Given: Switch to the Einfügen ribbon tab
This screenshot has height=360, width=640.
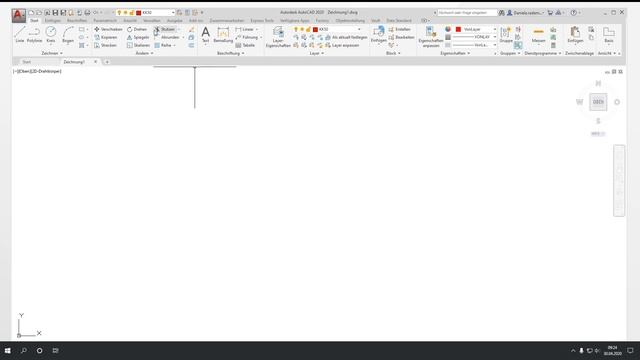Looking at the screenshot, I should [53, 20].
